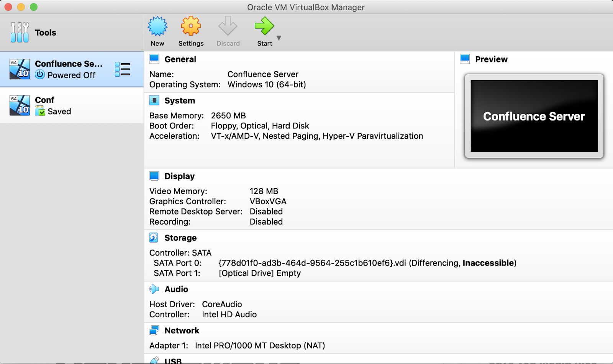The height and width of the screenshot is (364, 613).
Task: Open the Start button dropdown arrow
Action: [279, 38]
